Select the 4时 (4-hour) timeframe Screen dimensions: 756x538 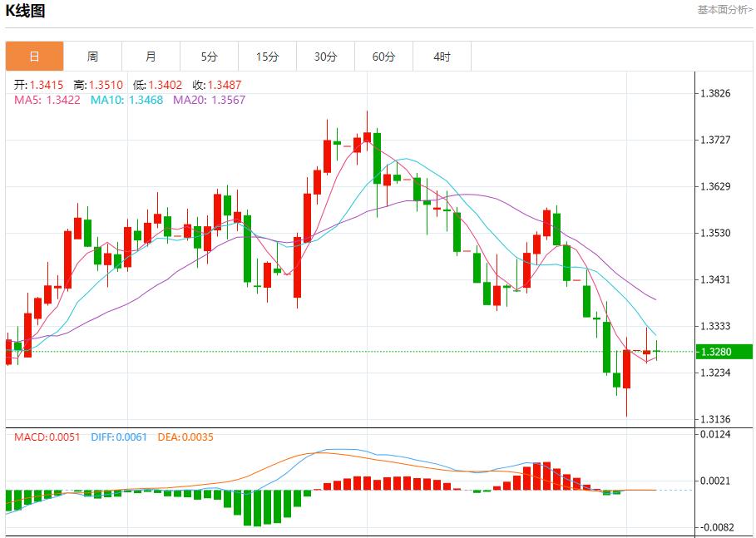point(442,56)
